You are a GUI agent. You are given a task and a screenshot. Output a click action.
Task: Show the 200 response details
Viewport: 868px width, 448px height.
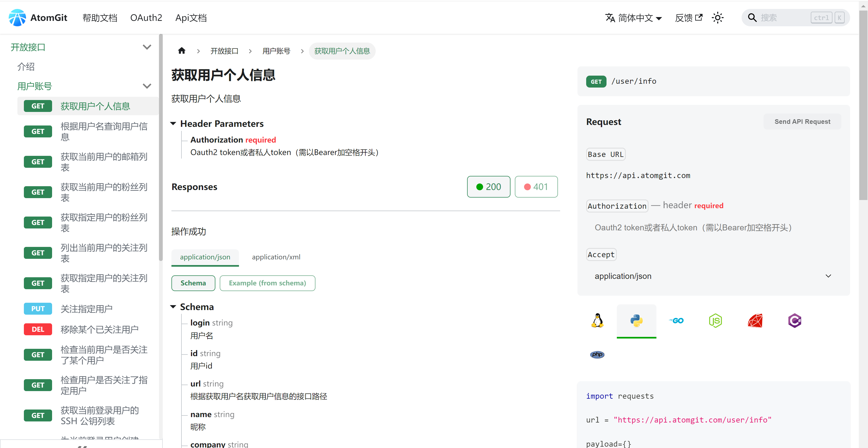pos(489,186)
